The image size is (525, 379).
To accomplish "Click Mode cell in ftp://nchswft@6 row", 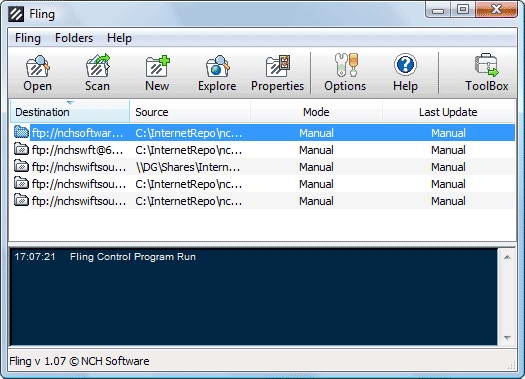I will point(316,150).
